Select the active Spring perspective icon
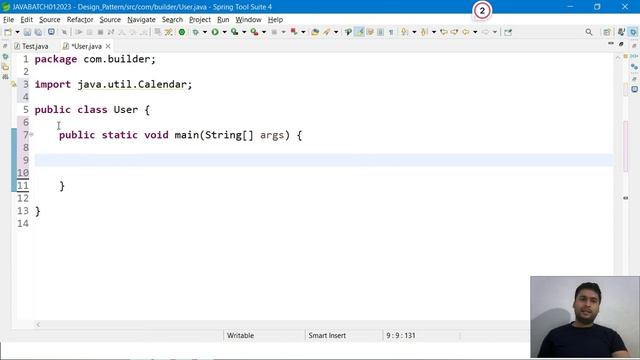640x360 pixels. coord(633,32)
